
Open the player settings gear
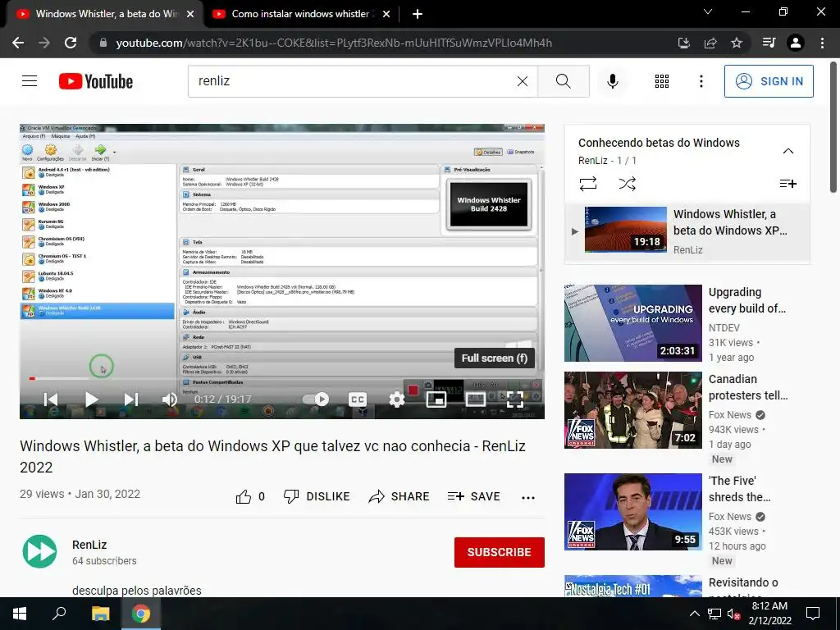point(396,399)
